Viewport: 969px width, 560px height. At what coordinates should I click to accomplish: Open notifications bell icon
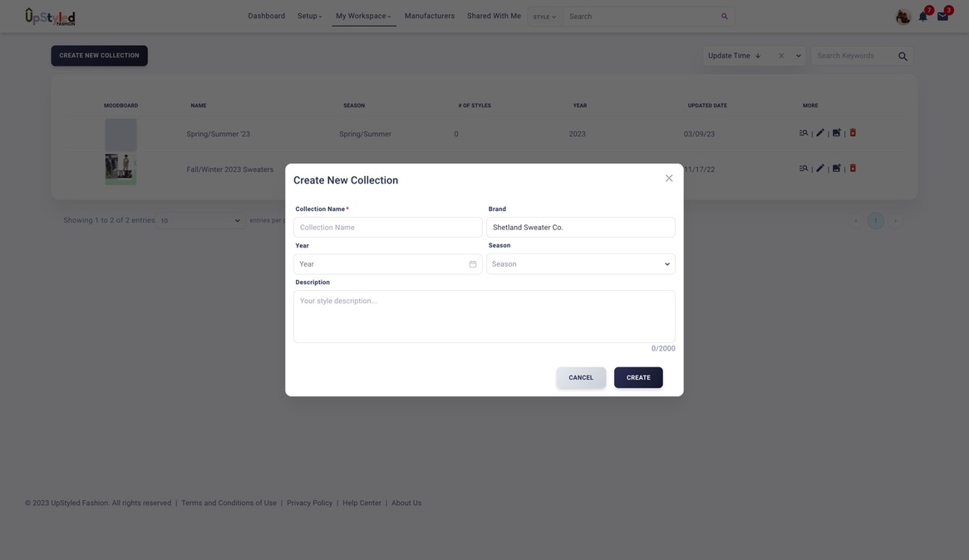pyautogui.click(x=922, y=17)
